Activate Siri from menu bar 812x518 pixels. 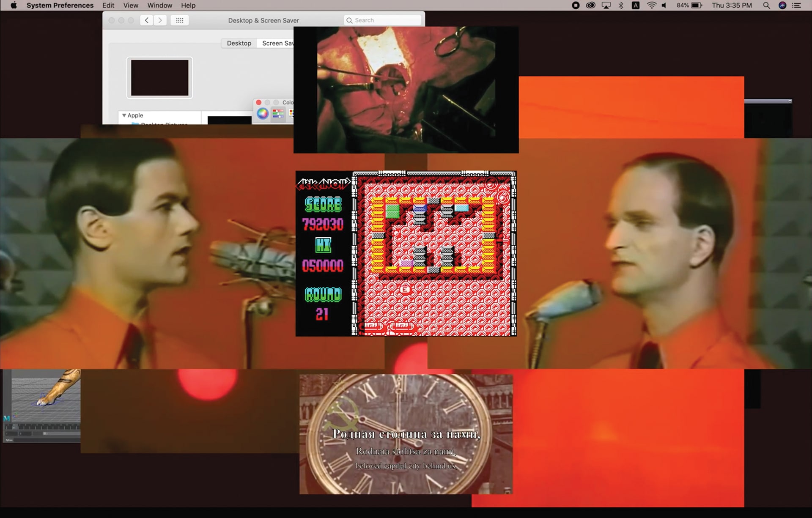point(782,5)
